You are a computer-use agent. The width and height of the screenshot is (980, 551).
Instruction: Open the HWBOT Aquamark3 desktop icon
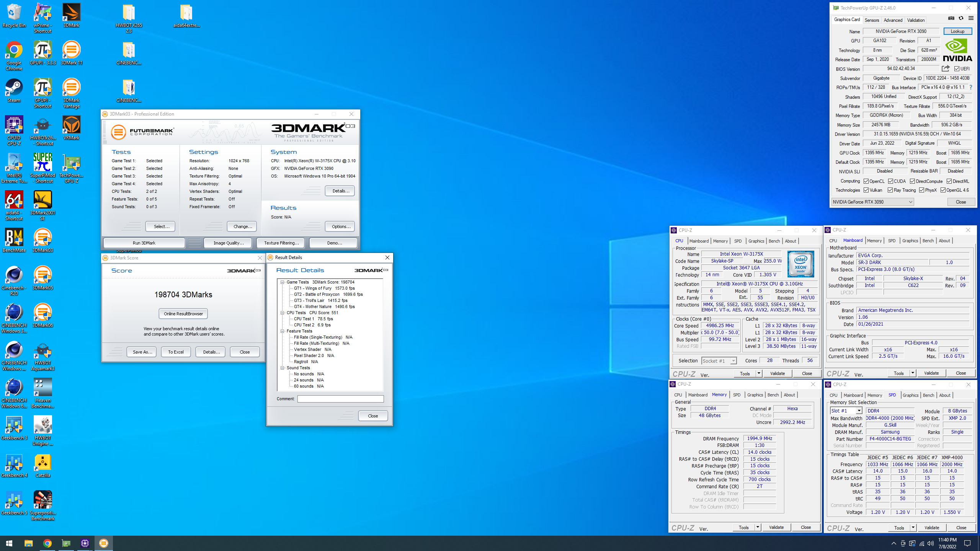pos(42,356)
